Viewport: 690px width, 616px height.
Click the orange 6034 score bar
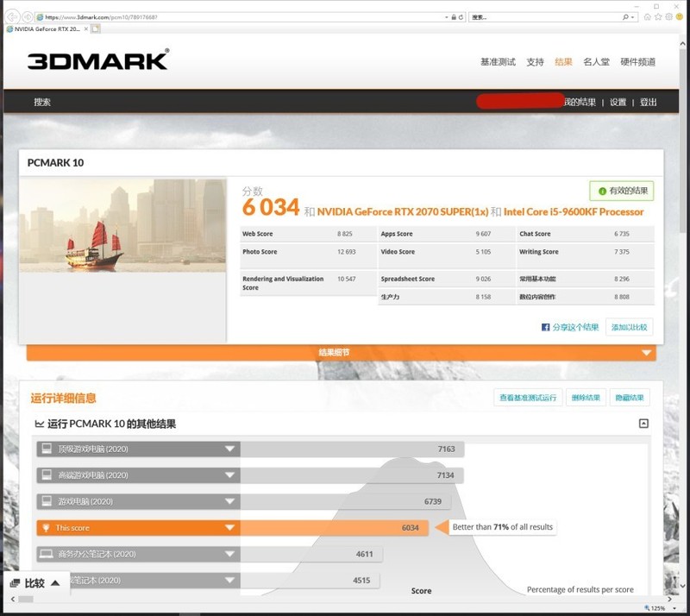[335, 527]
